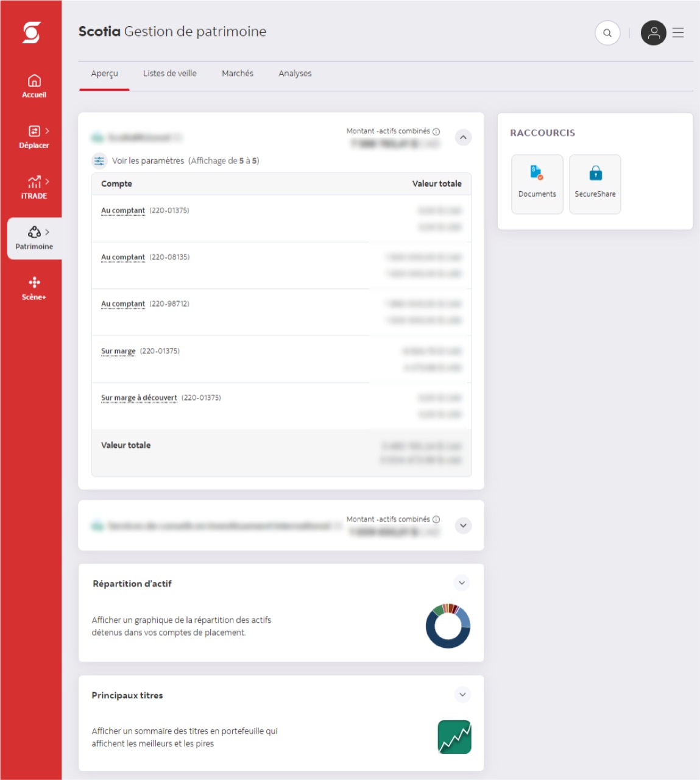Click the Principaux titres title

pyautogui.click(x=127, y=695)
